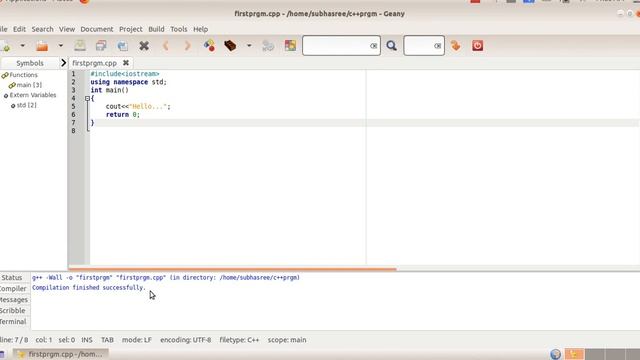The image size is (640, 360).
Task: Open the Search menu
Action: tap(42, 29)
